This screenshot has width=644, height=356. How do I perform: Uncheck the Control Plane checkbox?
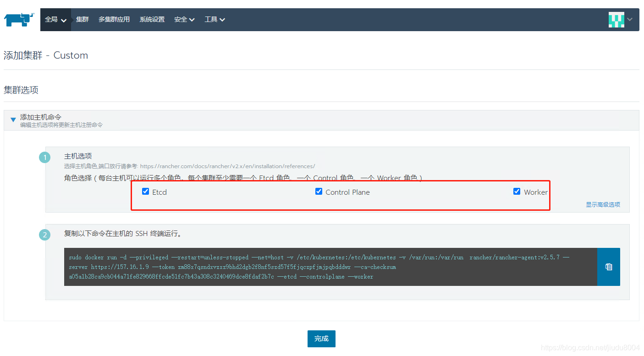(319, 192)
